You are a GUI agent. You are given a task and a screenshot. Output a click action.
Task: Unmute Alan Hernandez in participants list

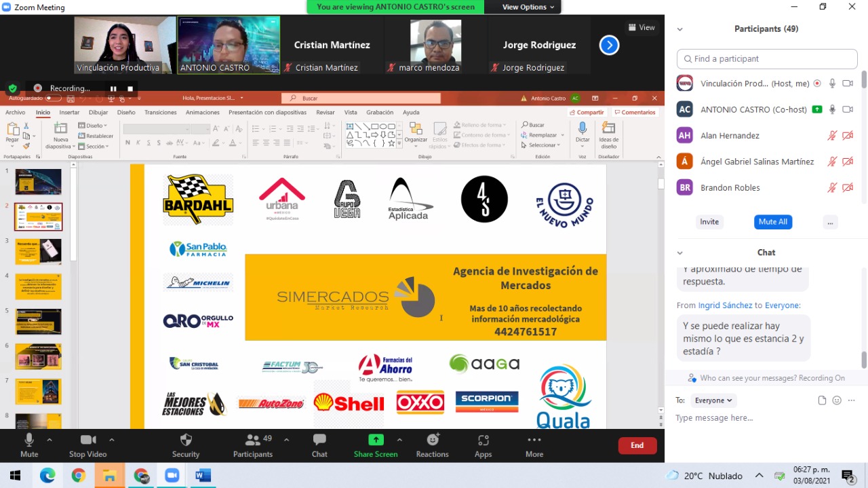click(x=832, y=136)
